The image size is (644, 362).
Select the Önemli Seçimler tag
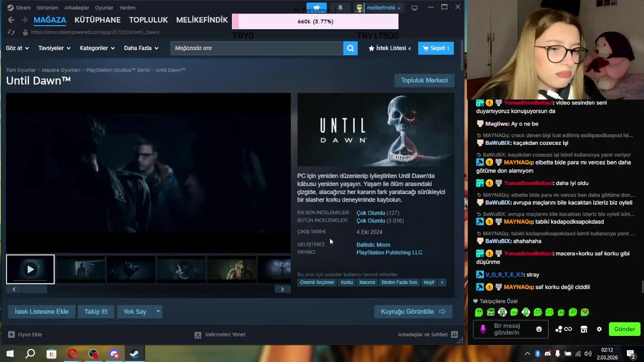tap(317, 283)
